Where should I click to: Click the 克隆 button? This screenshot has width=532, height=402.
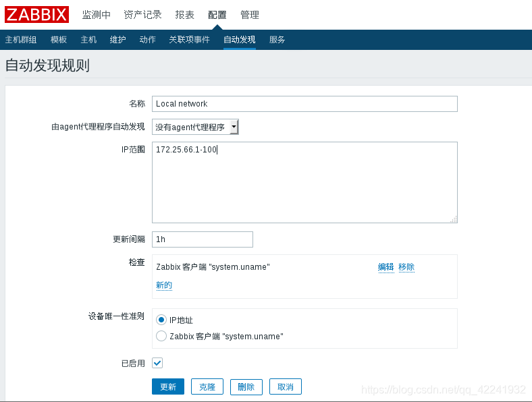[x=207, y=386]
